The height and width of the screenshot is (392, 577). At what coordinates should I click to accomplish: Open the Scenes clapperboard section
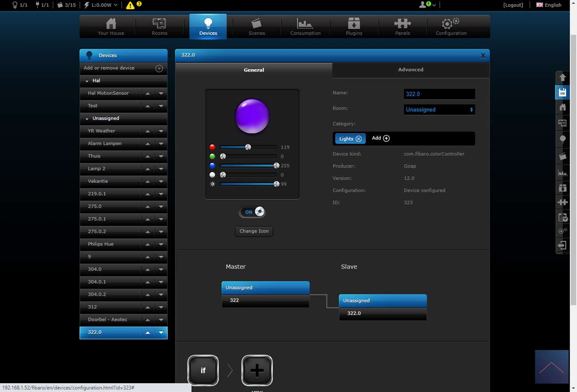click(x=257, y=27)
